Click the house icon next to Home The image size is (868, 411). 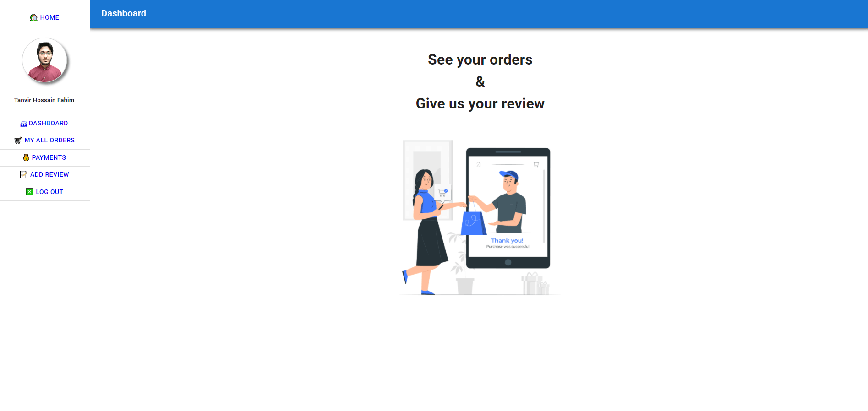tap(33, 17)
